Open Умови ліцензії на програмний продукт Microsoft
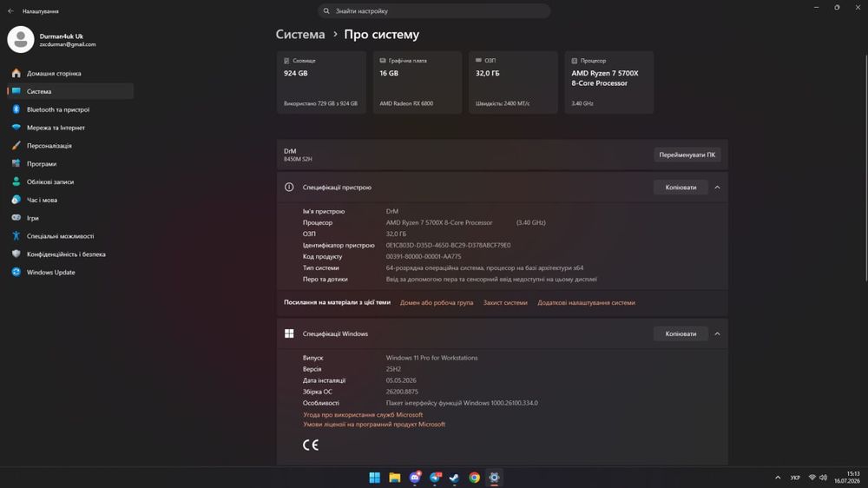Viewport: 868px width, 488px height. tap(374, 425)
